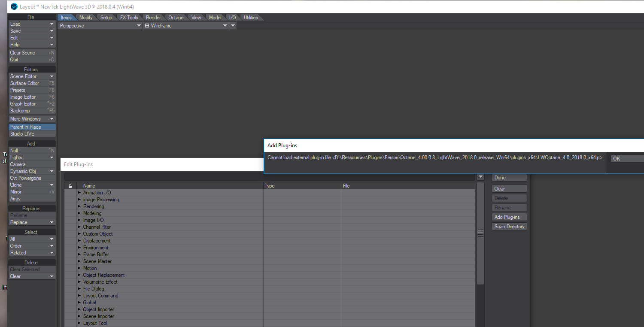Open the Surface Editor
This screenshot has width=644, height=327.
coord(32,83)
